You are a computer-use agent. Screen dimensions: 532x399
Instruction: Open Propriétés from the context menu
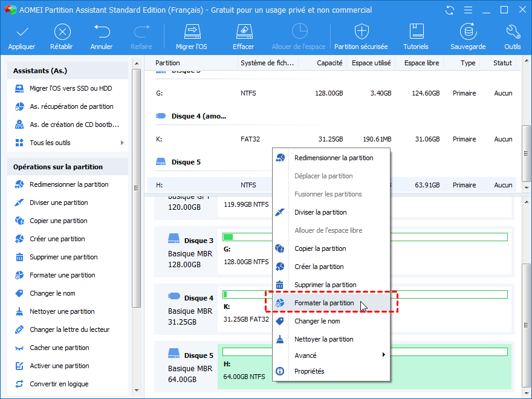pyautogui.click(x=309, y=371)
